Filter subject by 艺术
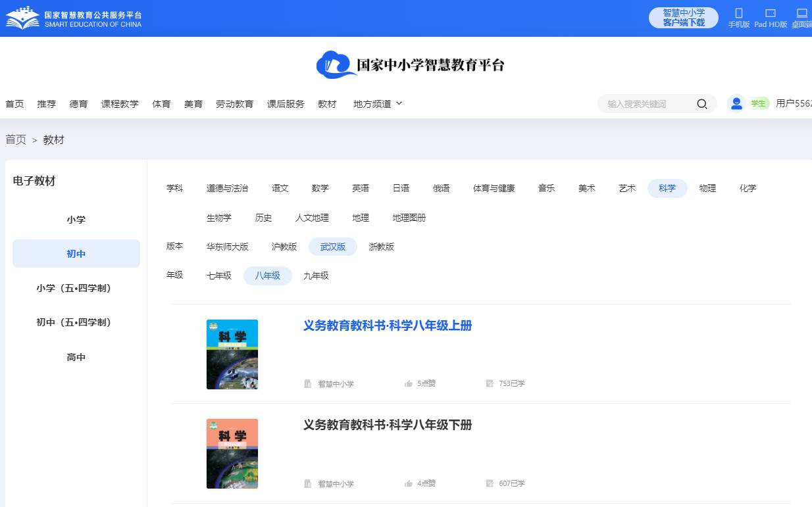Image resolution: width=812 pixels, height=507 pixels. pyautogui.click(x=627, y=188)
